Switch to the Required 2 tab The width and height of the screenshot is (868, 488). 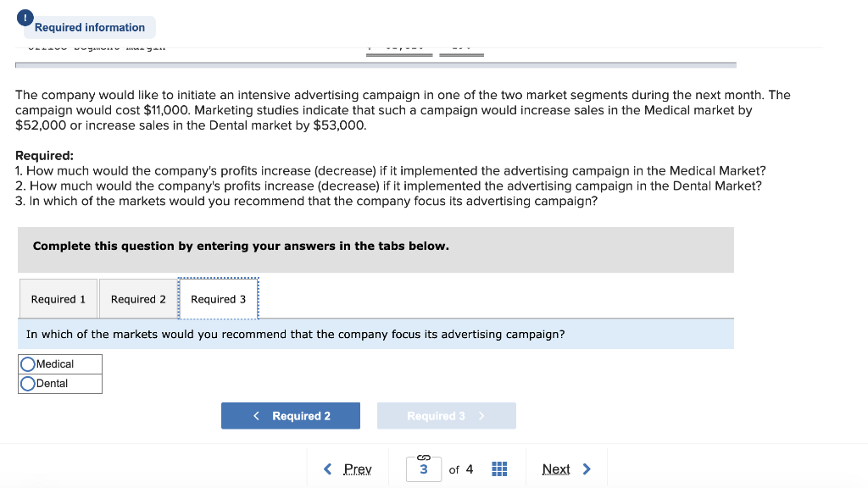tap(138, 298)
